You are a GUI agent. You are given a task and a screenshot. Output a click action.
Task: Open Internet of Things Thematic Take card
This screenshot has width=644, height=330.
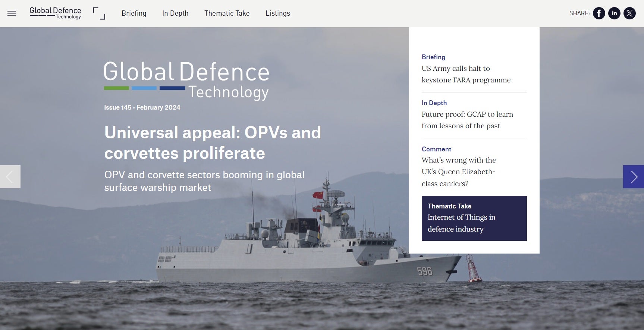point(474,218)
